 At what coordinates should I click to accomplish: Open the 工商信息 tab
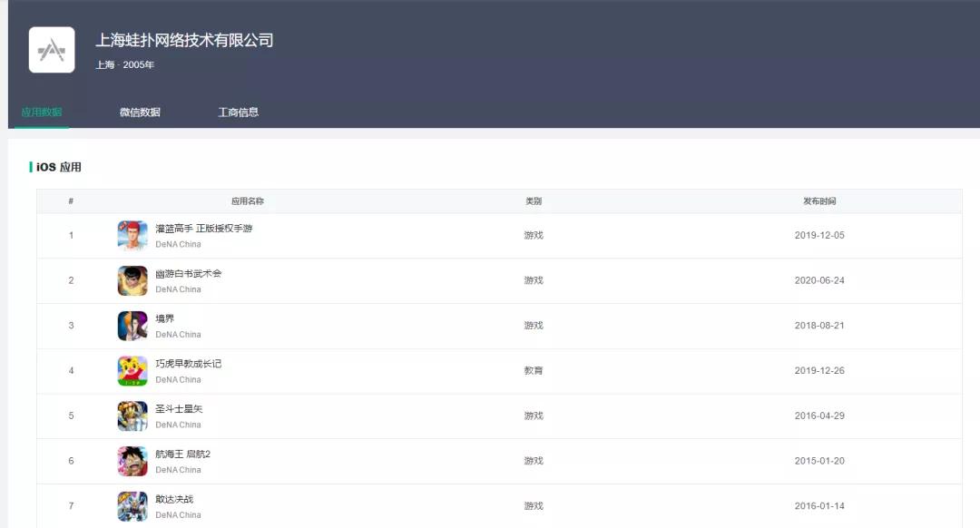[239, 112]
